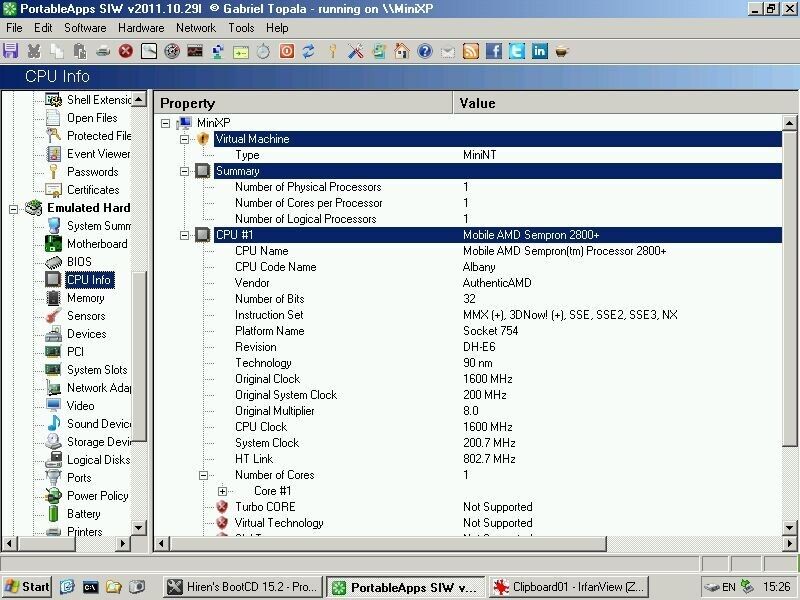Select Passwords in the sidebar tree

pos(92,172)
